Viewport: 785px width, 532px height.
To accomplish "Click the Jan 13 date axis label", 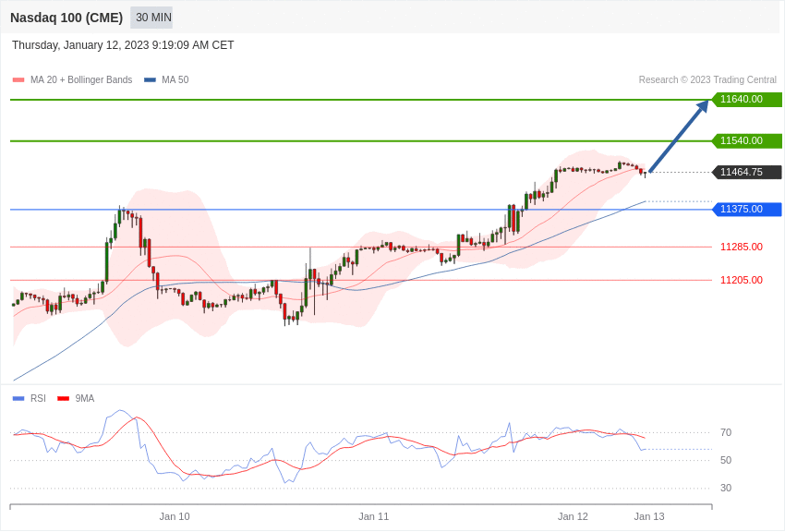I will pos(649,517).
